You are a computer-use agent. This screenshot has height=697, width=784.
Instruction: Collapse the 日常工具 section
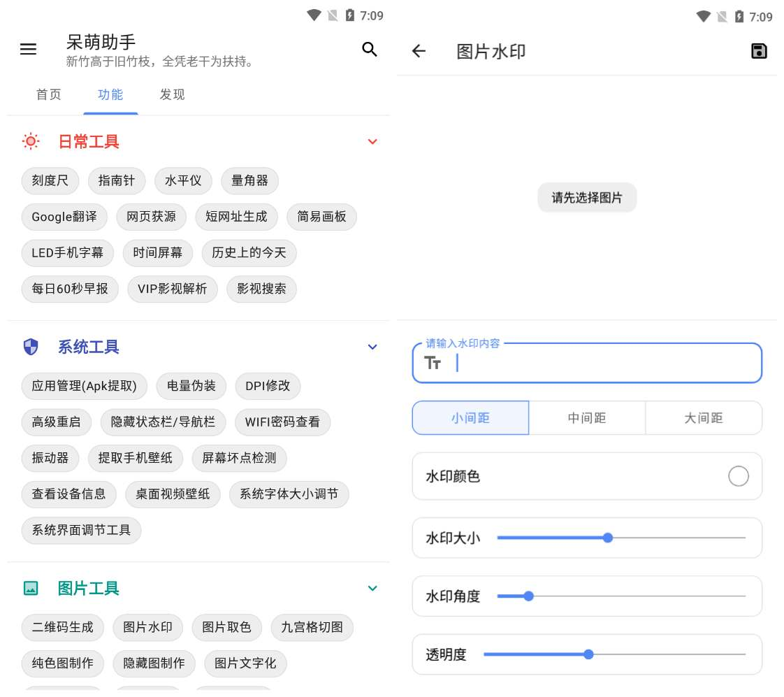click(x=372, y=141)
